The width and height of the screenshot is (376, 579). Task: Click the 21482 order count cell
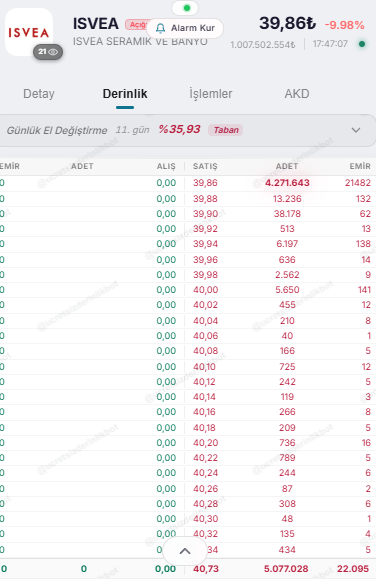(358, 183)
